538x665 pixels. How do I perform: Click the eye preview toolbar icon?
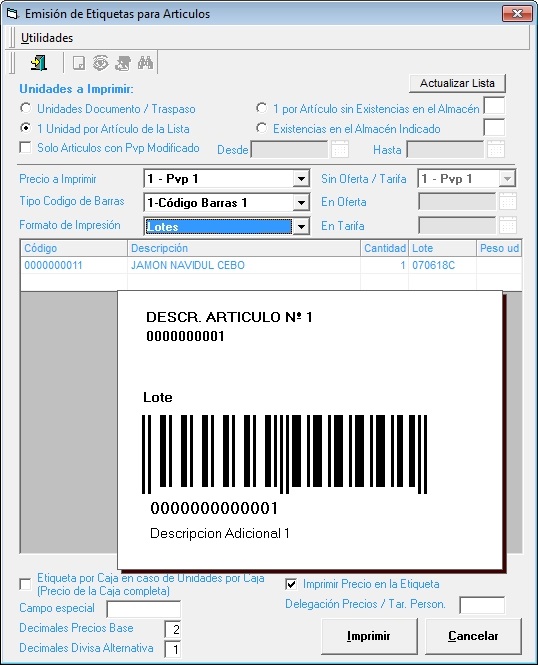[101, 63]
